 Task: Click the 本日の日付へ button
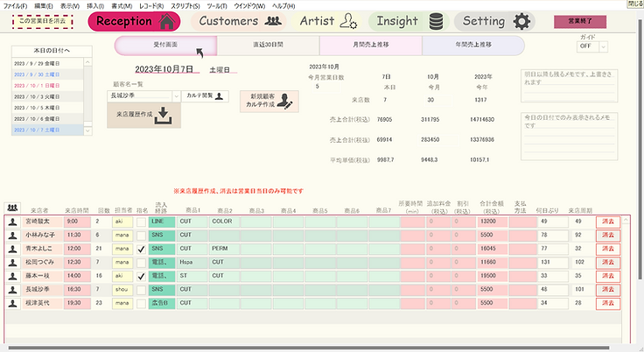[52, 51]
